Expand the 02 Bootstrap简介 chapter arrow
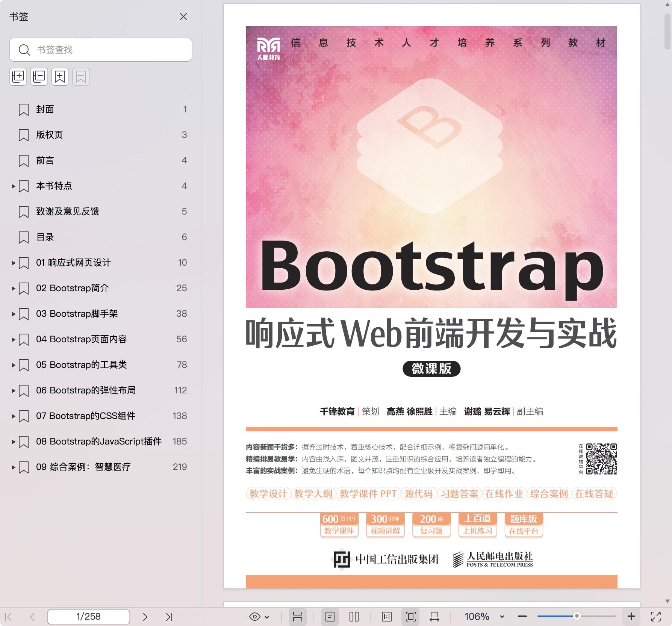The image size is (672, 626). pyautogui.click(x=13, y=288)
